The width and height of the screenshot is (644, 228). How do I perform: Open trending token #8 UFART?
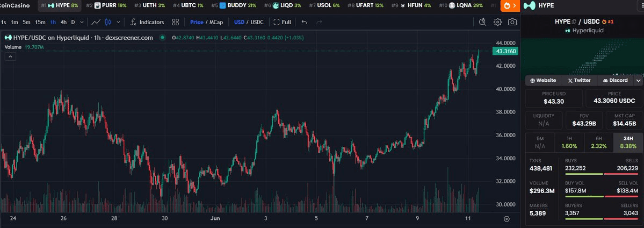366,6
